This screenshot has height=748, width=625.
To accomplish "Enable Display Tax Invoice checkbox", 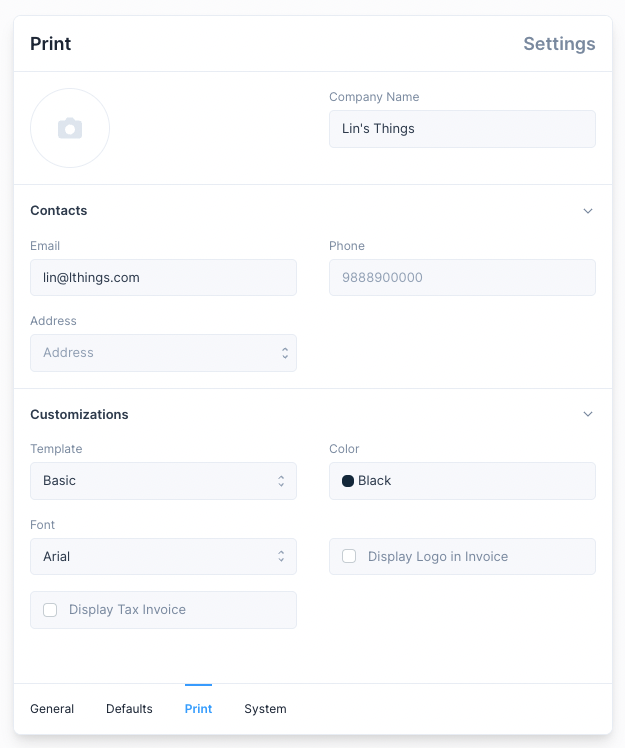I will [x=50, y=609].
